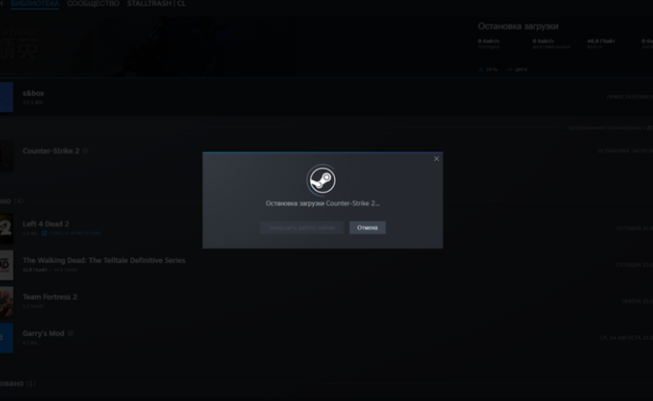Click the Остановка загрузки heading
The width and height of the screenshot is (653, 401).
pyautogui.click(x=518, y=26)
